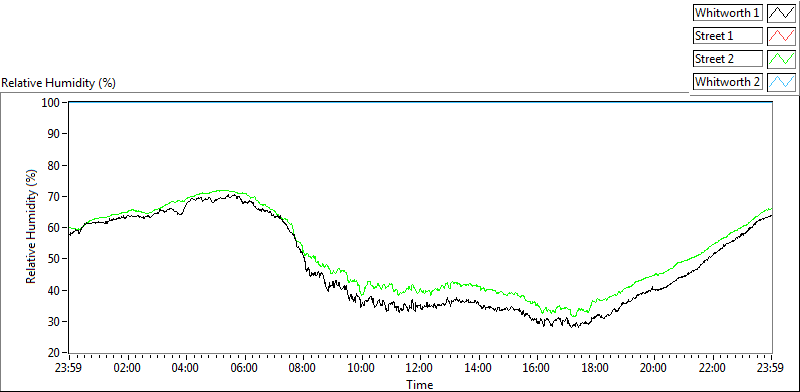Click the 04:00 time axis marker
Viewport: 800px width, 392px height.
pyautogui.click(x=186, y=368)
